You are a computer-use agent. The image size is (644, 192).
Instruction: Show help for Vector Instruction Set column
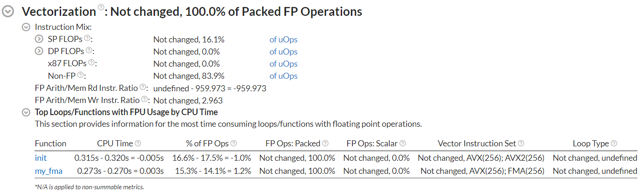(521, 144)
